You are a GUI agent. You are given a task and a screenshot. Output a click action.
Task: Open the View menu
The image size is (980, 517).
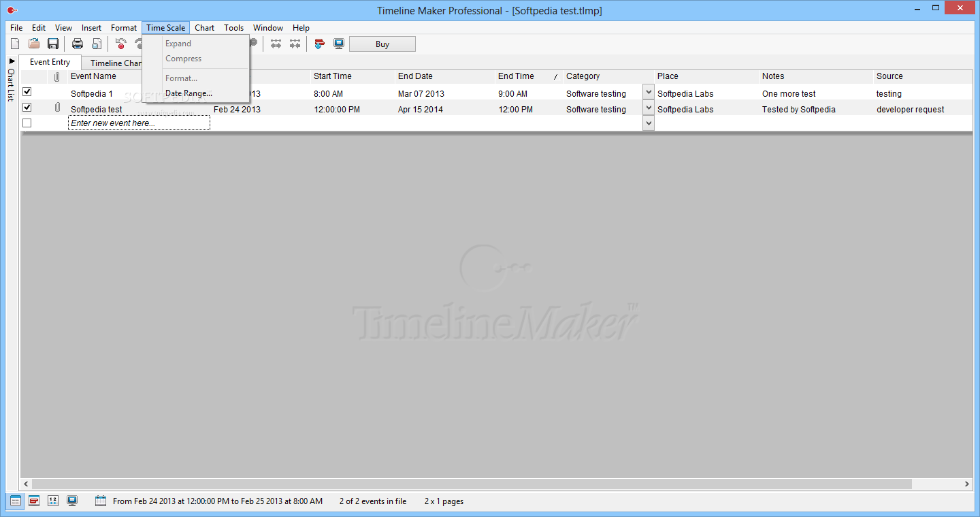[x=63, y=28]
